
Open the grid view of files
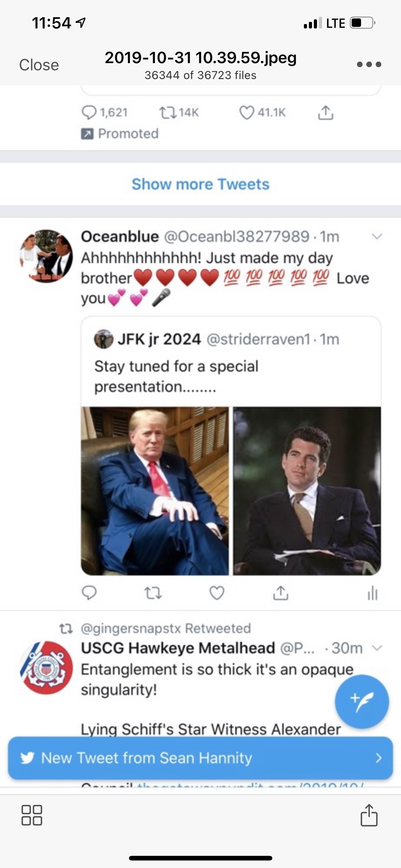pyautogui.click(x=32, y=815)
